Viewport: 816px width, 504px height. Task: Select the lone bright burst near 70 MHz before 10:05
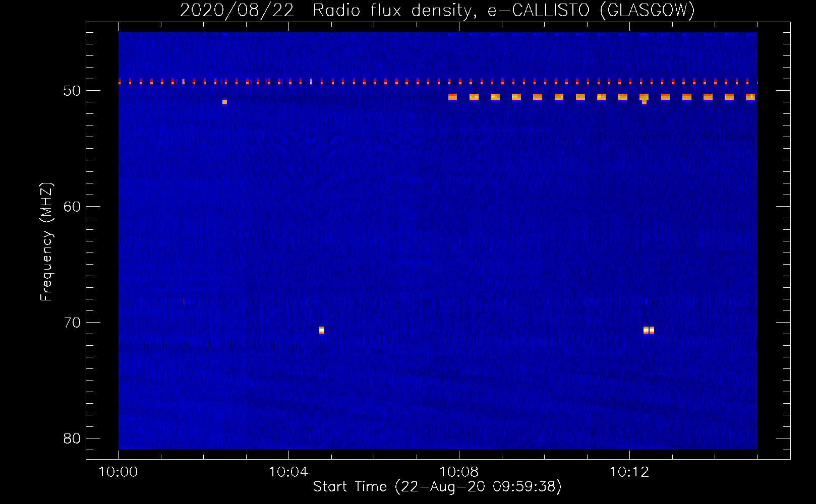pos(322,330)
